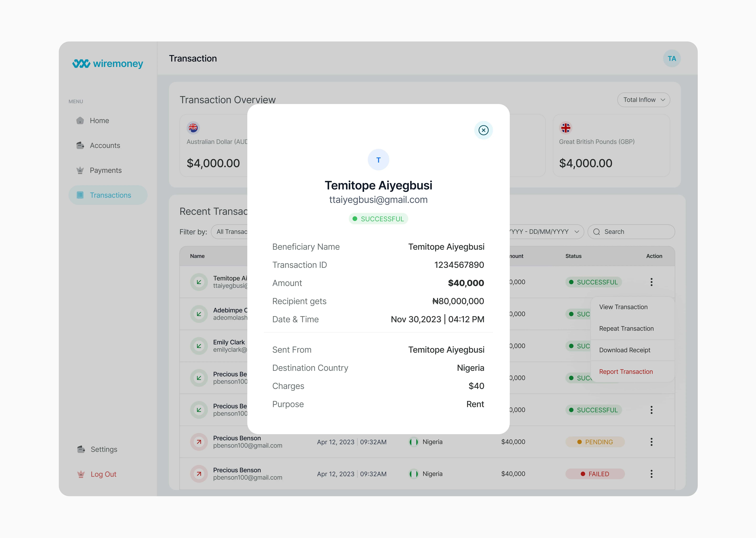Open the TA profile avatar

pyautogui.click(x=672, y=59)
